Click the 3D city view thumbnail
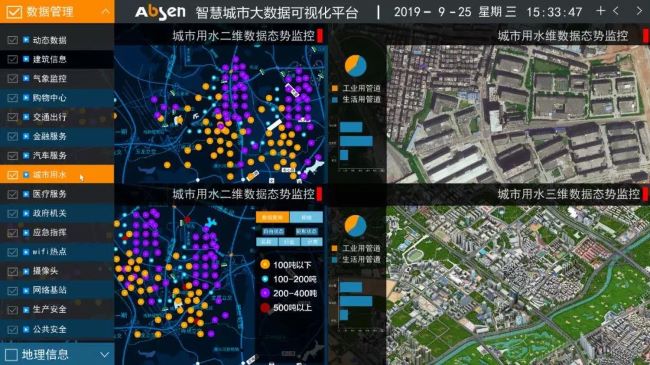650x365 pixels. [x=518, y=285]
